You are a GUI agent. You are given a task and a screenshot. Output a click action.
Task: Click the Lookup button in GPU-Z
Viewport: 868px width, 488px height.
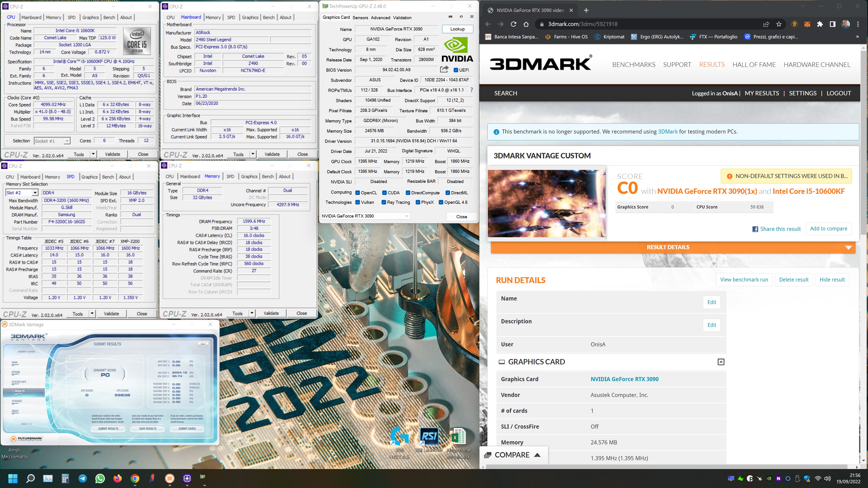[457, 29]
